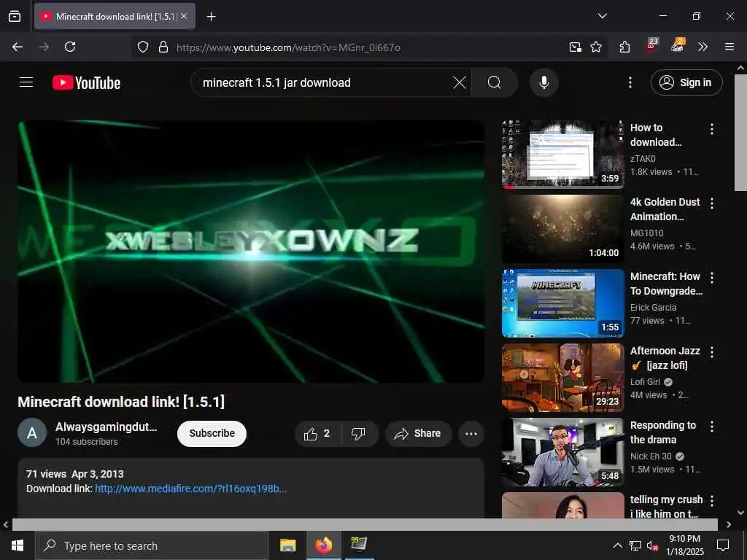The image size is (747, 560).
Task: Bookmark this page with the star
Action: point(595,47)
